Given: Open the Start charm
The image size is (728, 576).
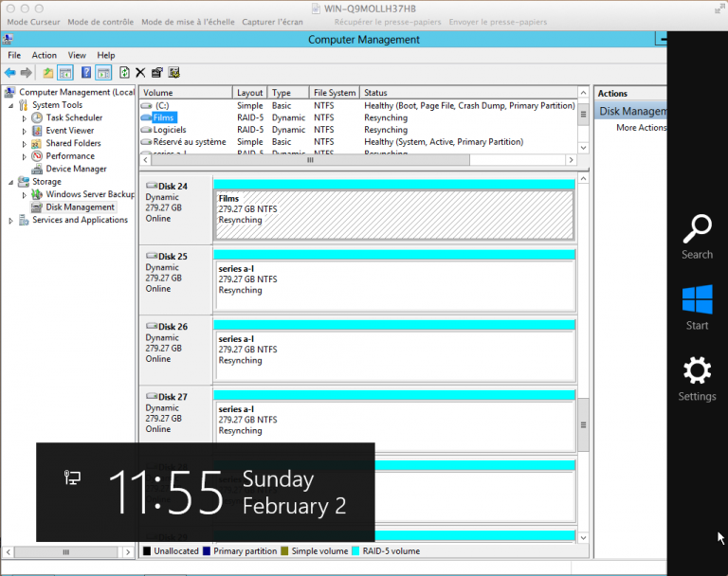Looking at the screenshot, I should (697, 307).
